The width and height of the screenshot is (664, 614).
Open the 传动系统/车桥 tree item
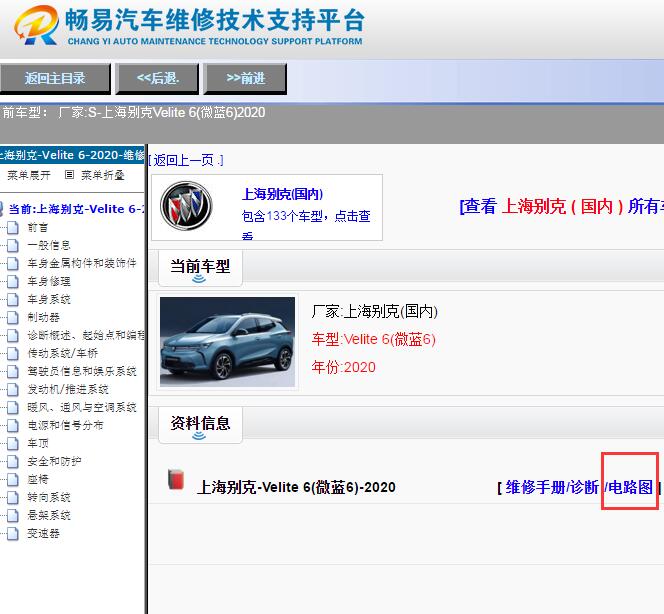[63, 354]
